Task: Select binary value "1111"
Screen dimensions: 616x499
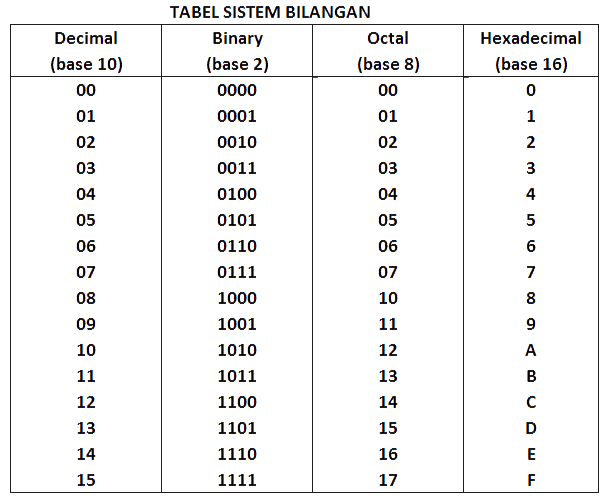Action: [x=237, y=480]
